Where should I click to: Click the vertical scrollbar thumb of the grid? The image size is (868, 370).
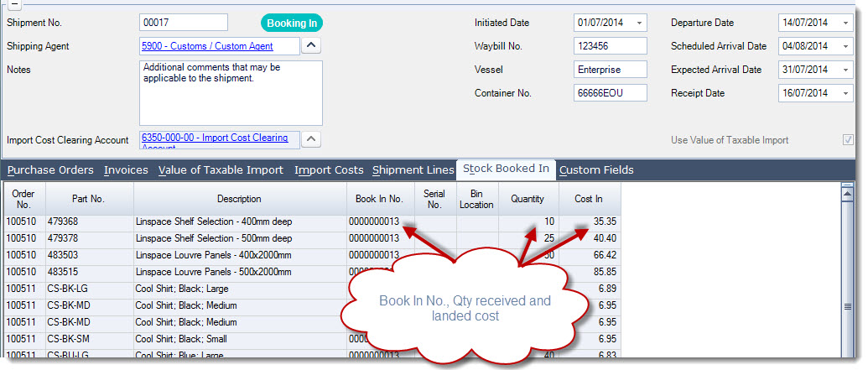[847, 307]
